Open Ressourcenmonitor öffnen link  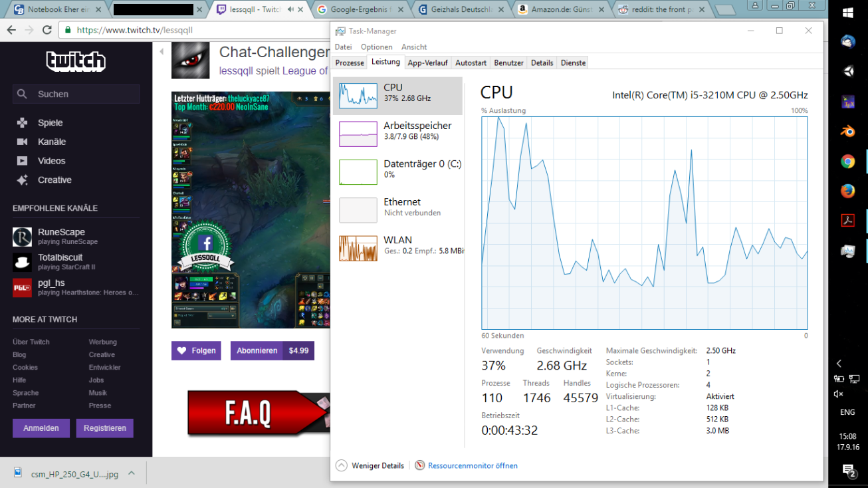[x=473, y=465]
